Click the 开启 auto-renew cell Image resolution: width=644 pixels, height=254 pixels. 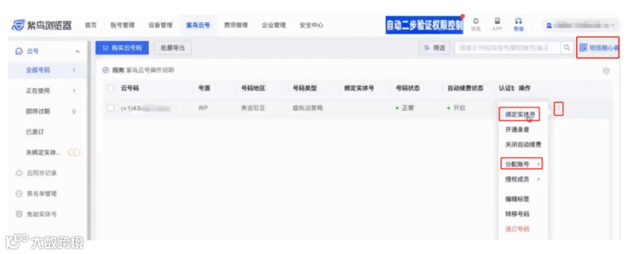click(456, 109)
